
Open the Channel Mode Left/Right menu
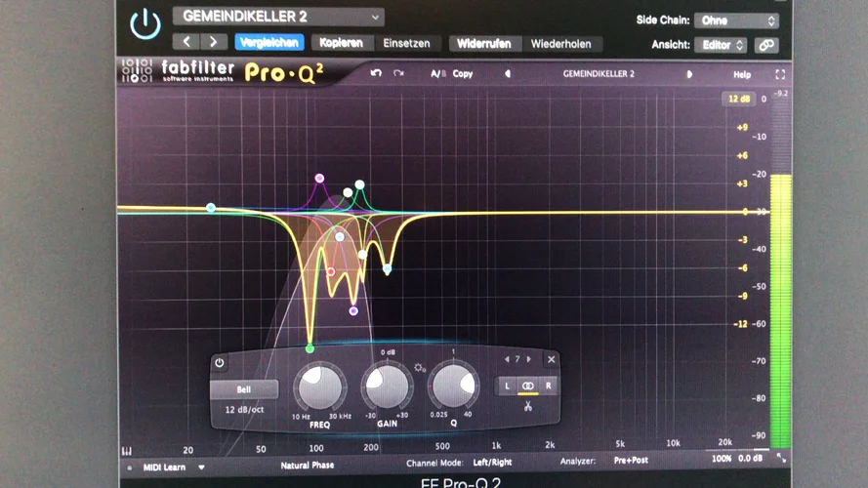click(x=493, y=463)
